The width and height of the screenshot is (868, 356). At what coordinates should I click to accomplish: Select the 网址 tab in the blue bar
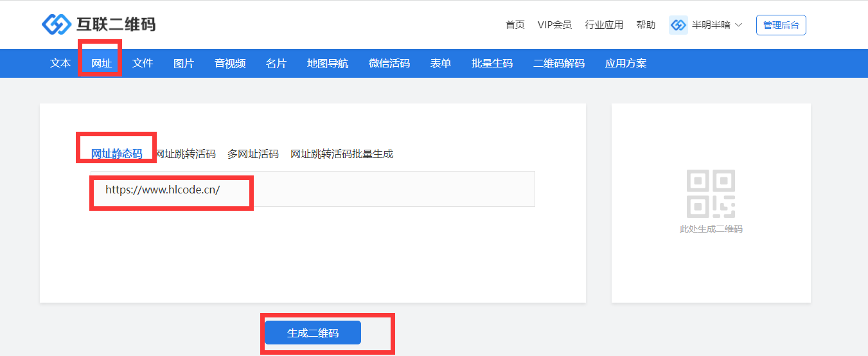click(x=102, y=63)
